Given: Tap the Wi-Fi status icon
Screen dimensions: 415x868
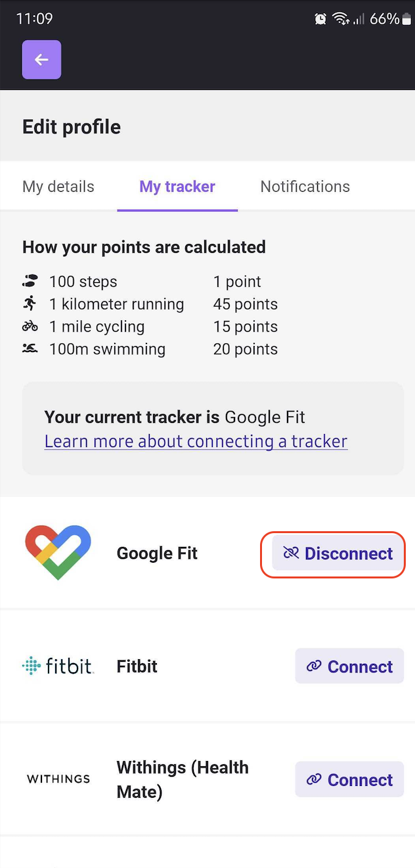Looking at the screenshot, I should (340, 19).
